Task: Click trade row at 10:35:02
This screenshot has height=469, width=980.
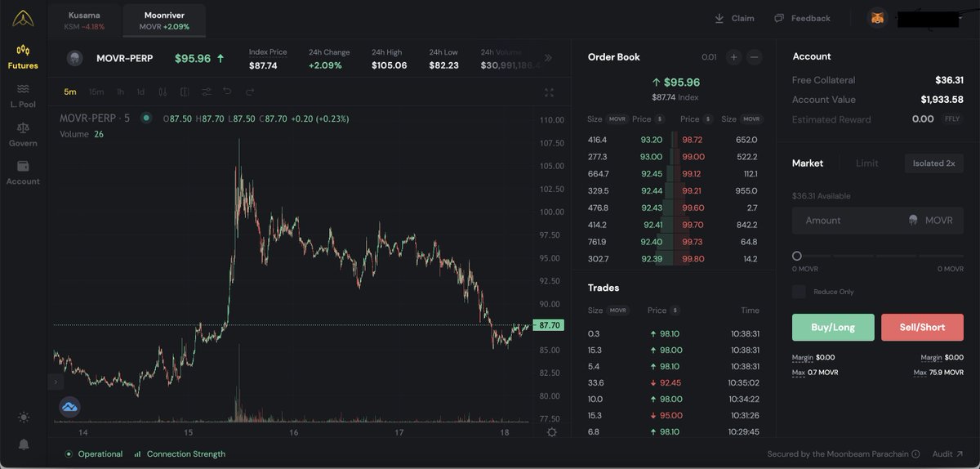Action: tap(674, 382)
